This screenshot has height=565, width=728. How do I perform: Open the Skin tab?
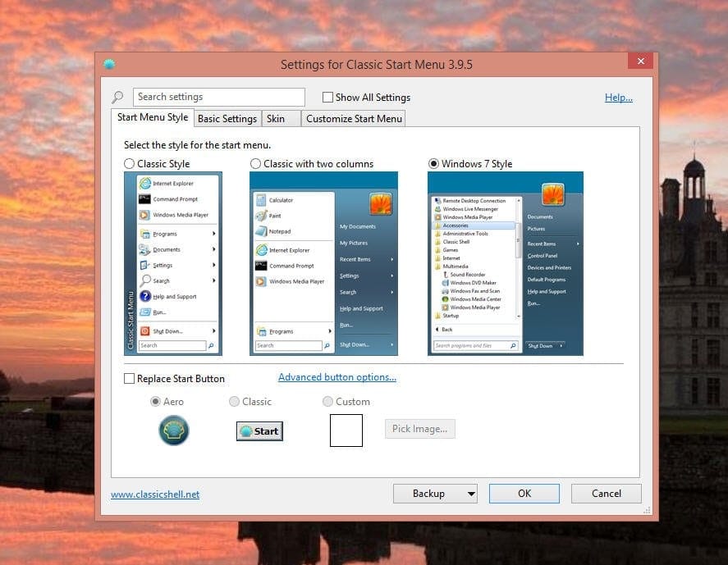click(x=276, y=119)
